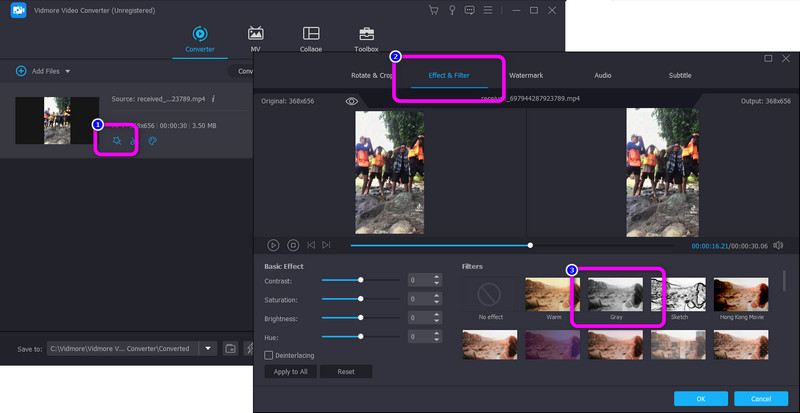Enable the Deinterlacing checkbox
The image size is (800, 413).
pos(268,354)
